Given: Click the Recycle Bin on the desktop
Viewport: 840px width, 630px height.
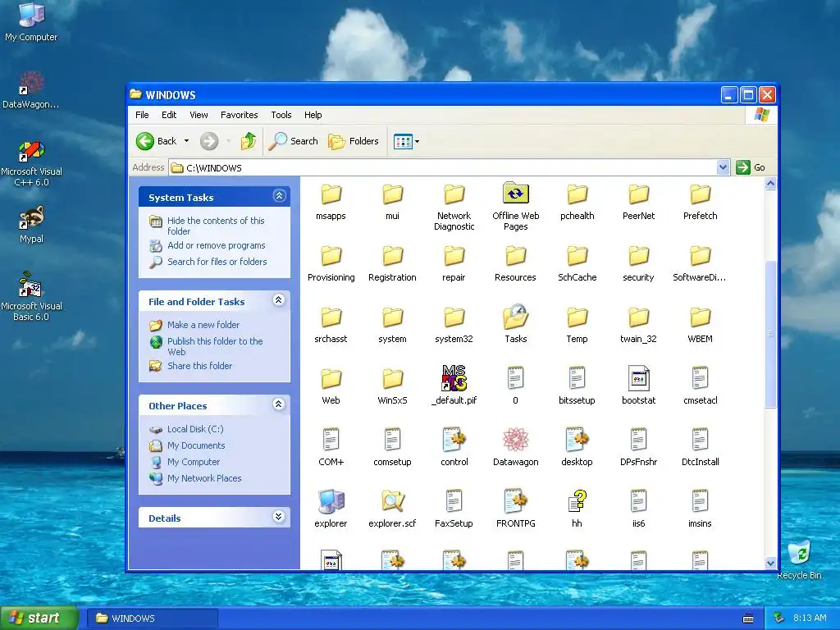Looking at the screenshot, I should [x=799, y=559].
